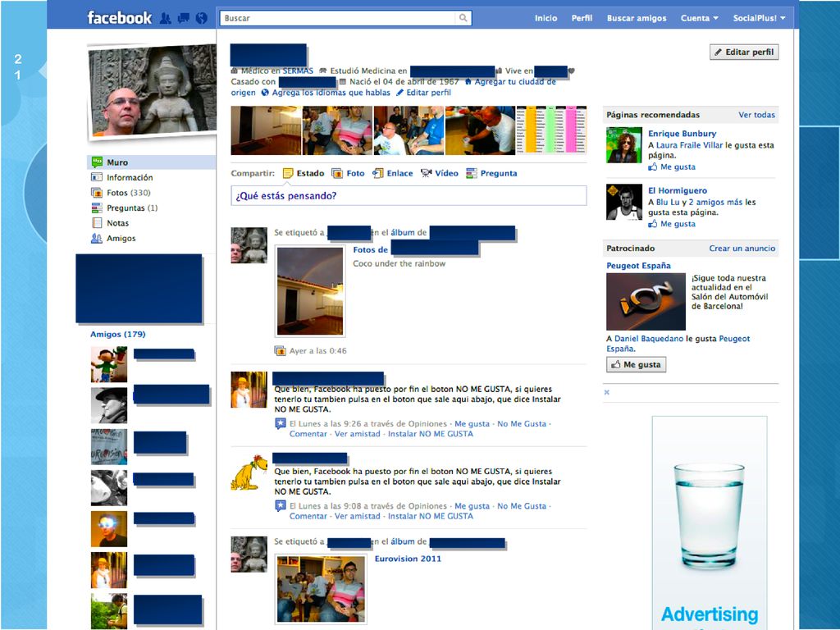Viewport: 840px width, 630px height.
Task: Open the SocialPlus! dropdown menu
Action: click(x=759, y=18)
